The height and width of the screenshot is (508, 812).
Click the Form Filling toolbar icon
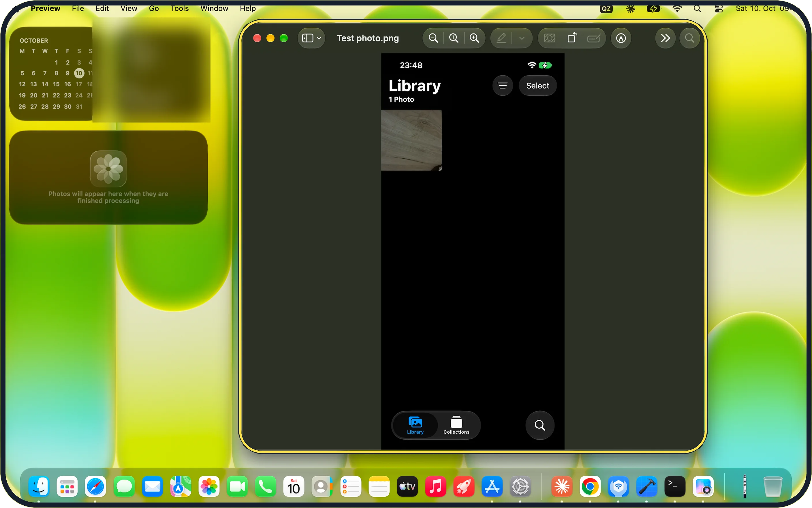tap(594, 38)
